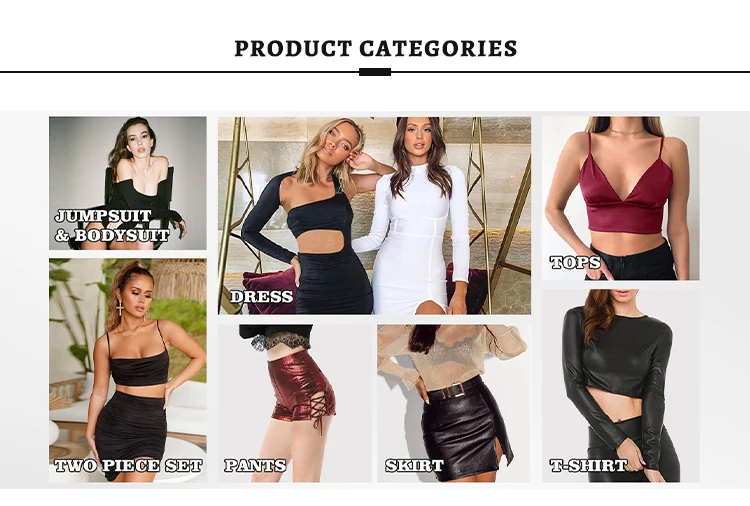Select the T-Shirt category tile

pos(620,385)
